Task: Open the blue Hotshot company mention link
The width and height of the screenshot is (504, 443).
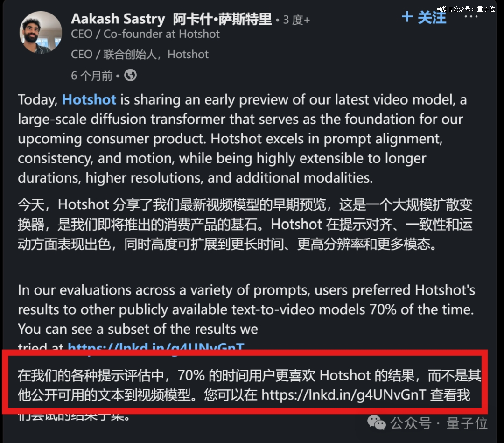Action: [x=89, y=99]
